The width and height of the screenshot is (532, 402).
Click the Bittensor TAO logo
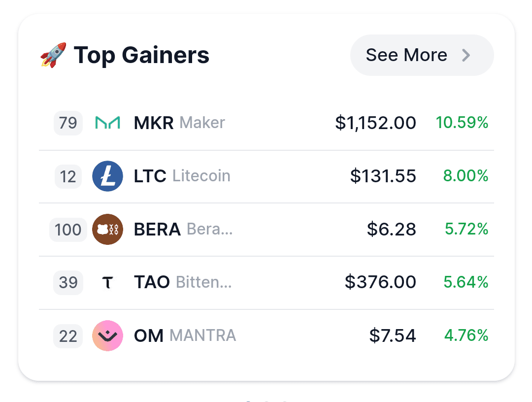click(107, 282)
